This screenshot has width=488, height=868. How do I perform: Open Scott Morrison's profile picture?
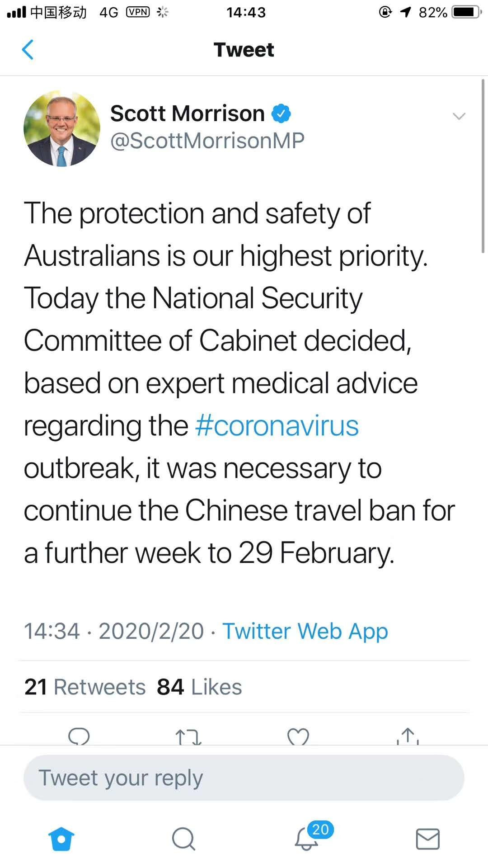pos(62,129)
